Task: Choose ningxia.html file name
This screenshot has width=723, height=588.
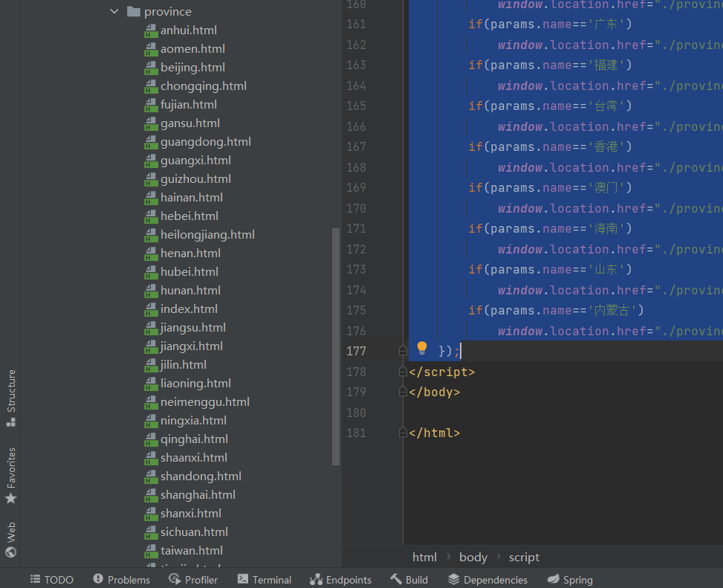Action: pyautogui.click(x=193, y=421)
